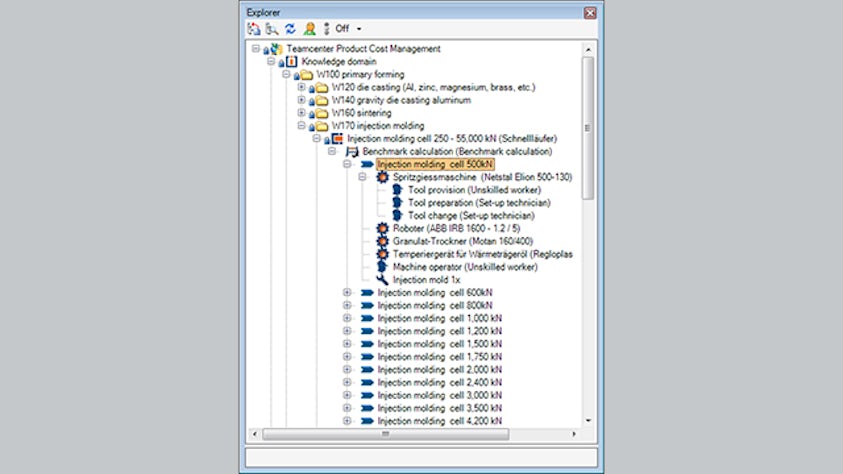Click the Tool preparation technician icon
The image size is (843, 474).
click(397, 203)
